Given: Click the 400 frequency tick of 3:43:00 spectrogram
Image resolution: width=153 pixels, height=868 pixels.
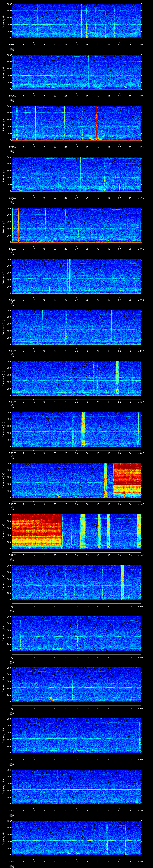Looking at the screenshot, I should [x=9, y=637].
